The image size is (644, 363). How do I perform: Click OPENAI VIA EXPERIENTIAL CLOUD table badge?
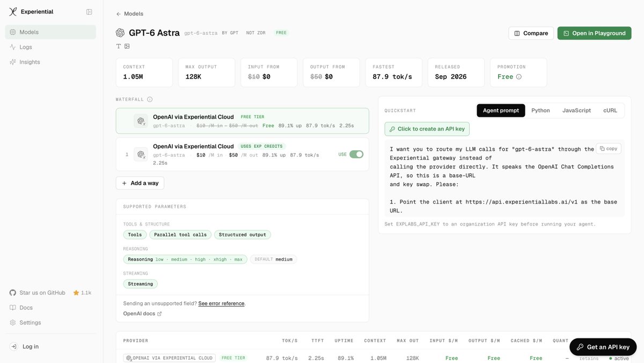(170, 358)
